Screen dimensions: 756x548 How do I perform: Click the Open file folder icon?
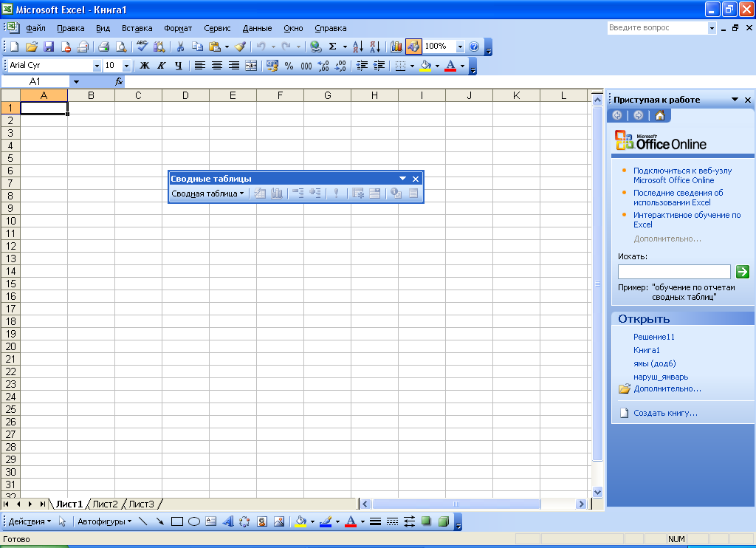[x=31, y=47]
